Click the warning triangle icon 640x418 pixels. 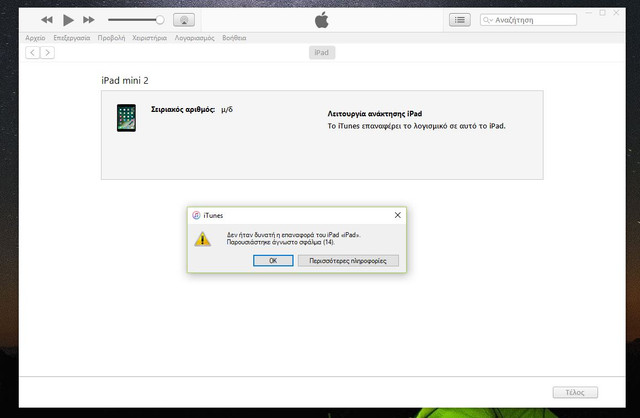tap(202, 239)
